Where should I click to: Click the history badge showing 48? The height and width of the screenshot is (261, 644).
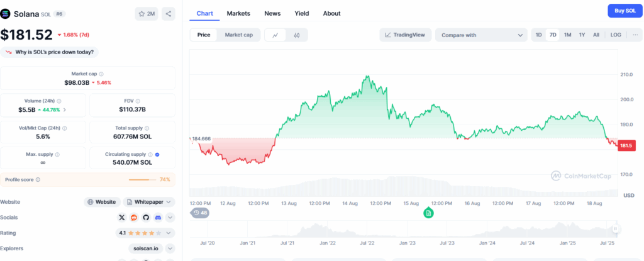click(x=200, y=213)
